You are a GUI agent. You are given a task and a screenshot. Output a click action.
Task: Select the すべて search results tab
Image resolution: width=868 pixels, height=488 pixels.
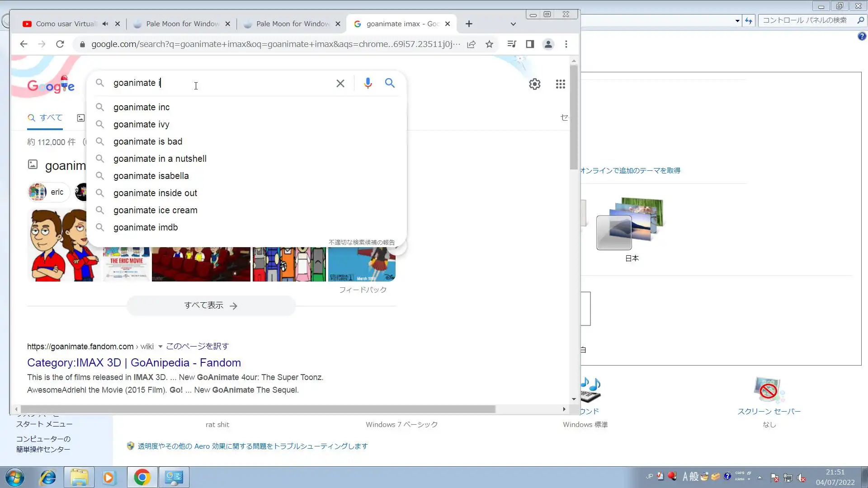pos(45,118)
